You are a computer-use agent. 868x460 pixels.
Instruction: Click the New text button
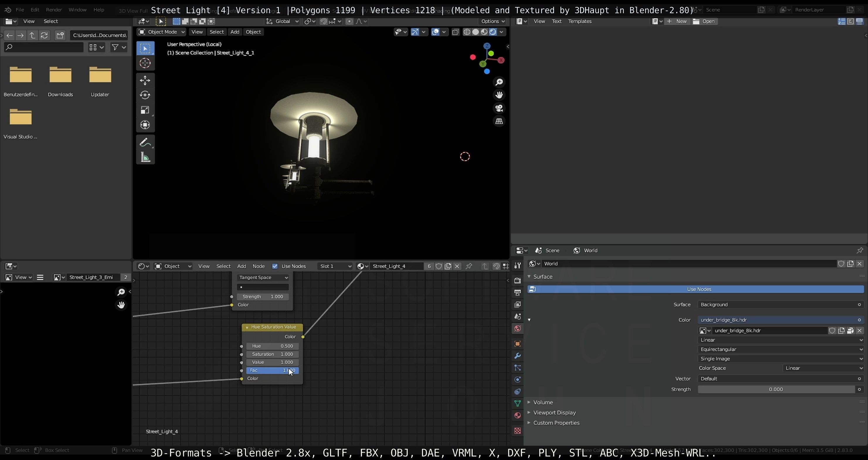[677, 21]
